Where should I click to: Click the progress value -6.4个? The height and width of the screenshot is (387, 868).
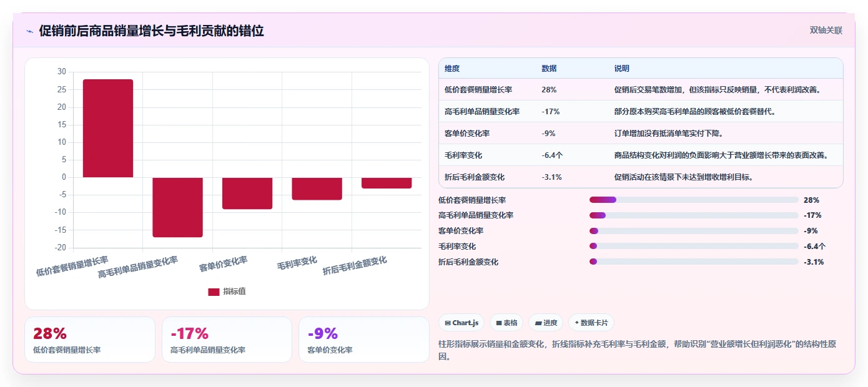815,247
